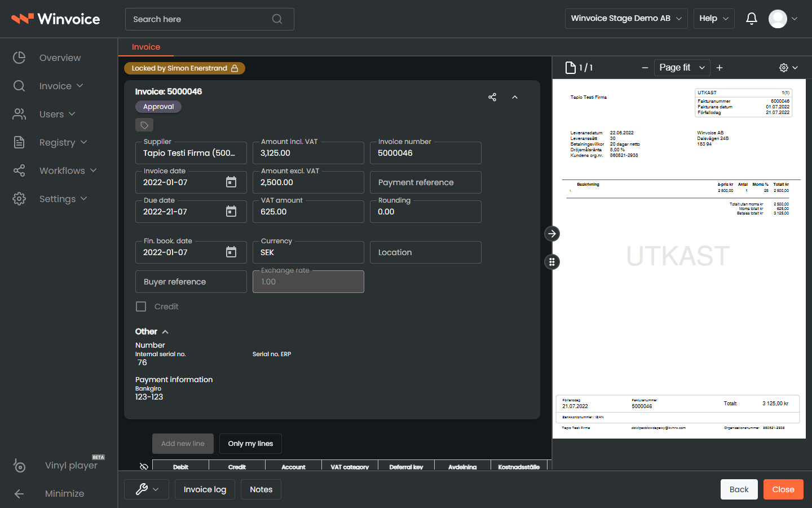Open Overview in the sidebar

coord(59,58)
